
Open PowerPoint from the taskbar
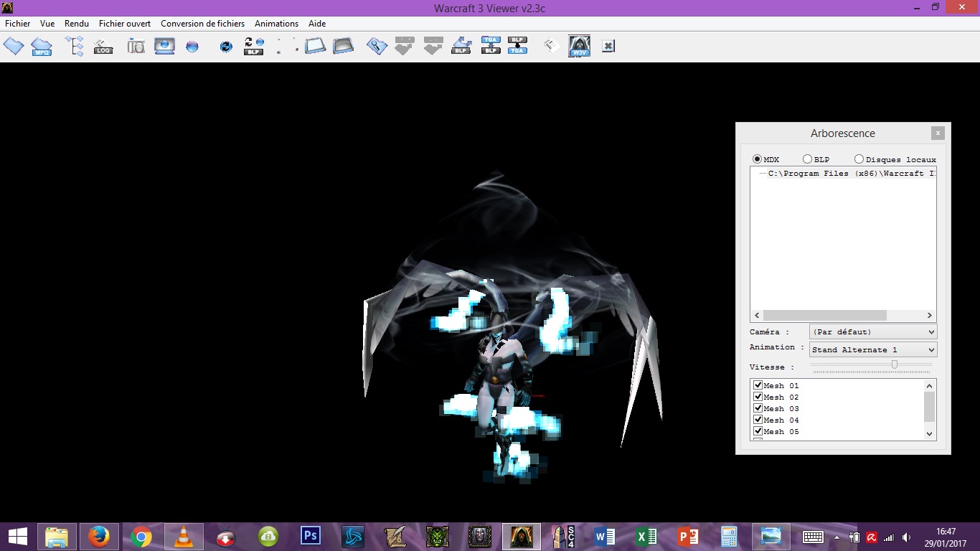coord(689,537)
